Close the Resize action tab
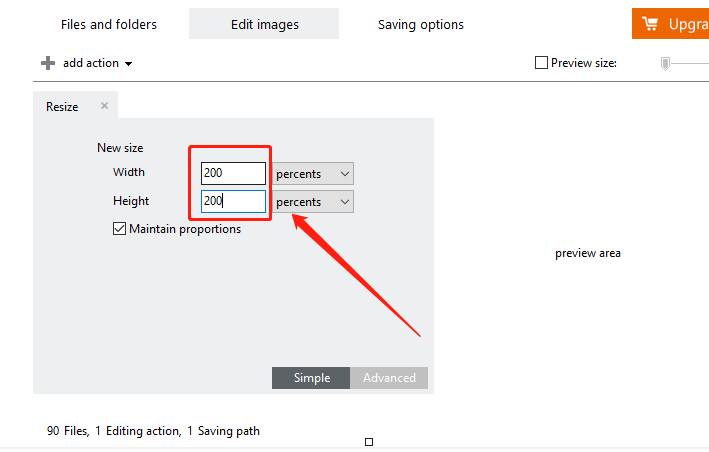The width and height of the screenshot is (709, 452). pyautogui.click(x=104, y=106)
